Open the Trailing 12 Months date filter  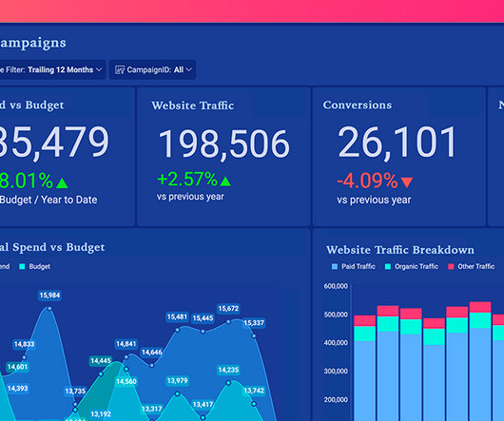[x=52, y=69]
